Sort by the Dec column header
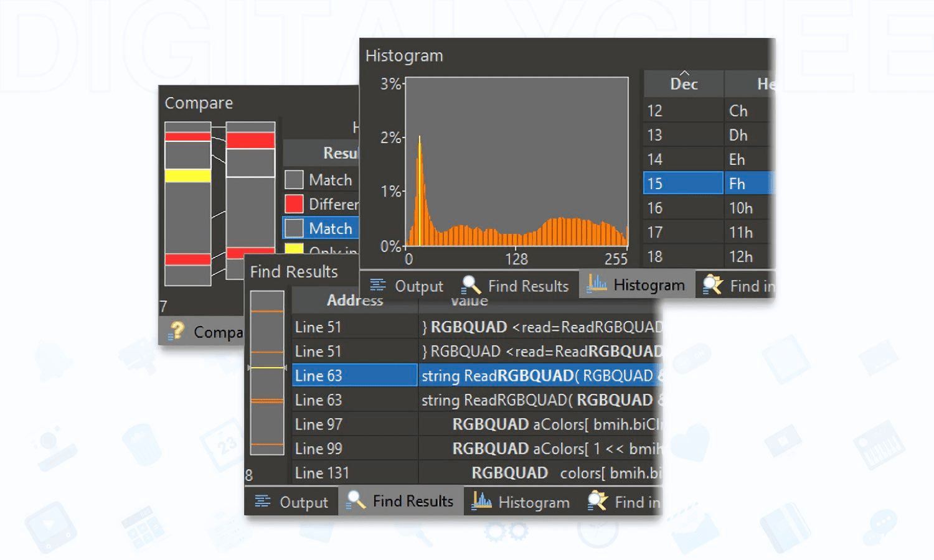This screenshot has height=560, width=934. pos(683,84)
